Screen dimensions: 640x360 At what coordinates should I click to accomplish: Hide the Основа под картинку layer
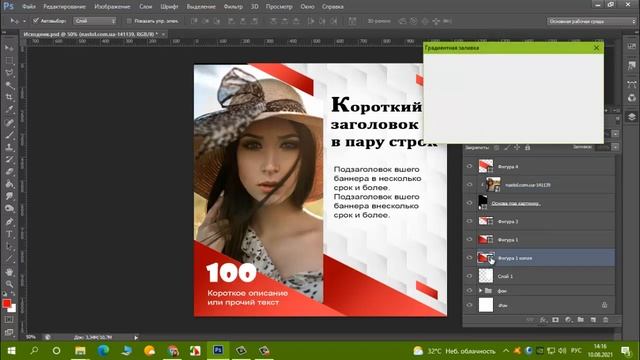point(469,203)
